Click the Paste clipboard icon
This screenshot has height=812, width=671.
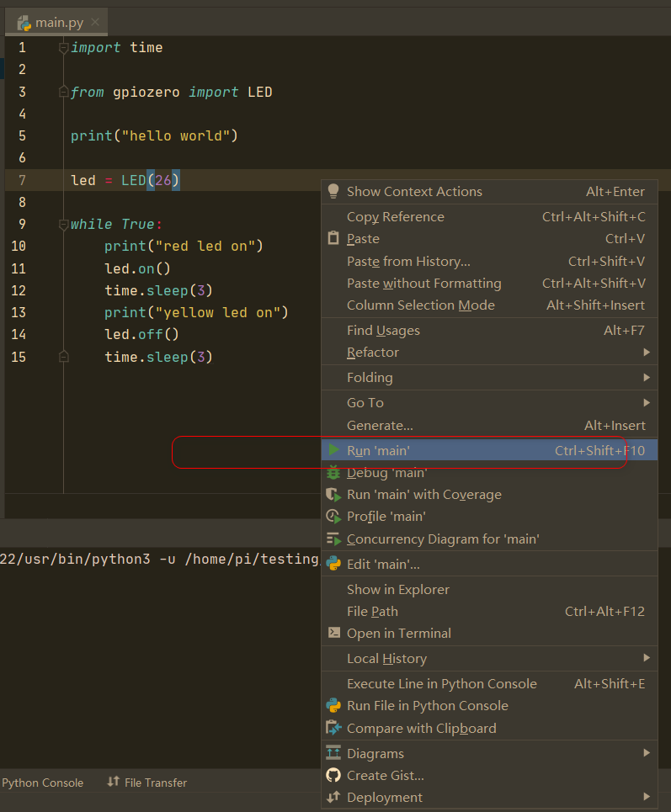tap(334, 238)
